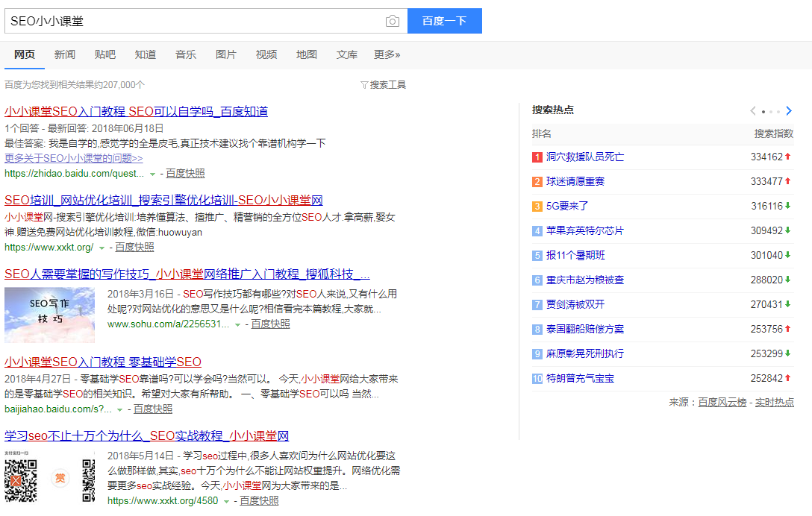Switch to the 图片 tab
Viewport: 812px width, 516px height.
click(x=226, y=54)
